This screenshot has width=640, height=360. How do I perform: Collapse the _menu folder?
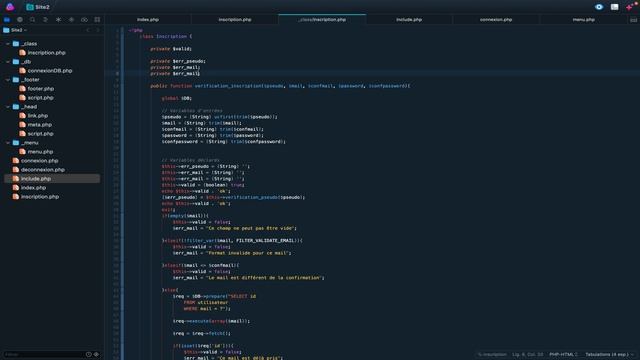click(8, 142)
